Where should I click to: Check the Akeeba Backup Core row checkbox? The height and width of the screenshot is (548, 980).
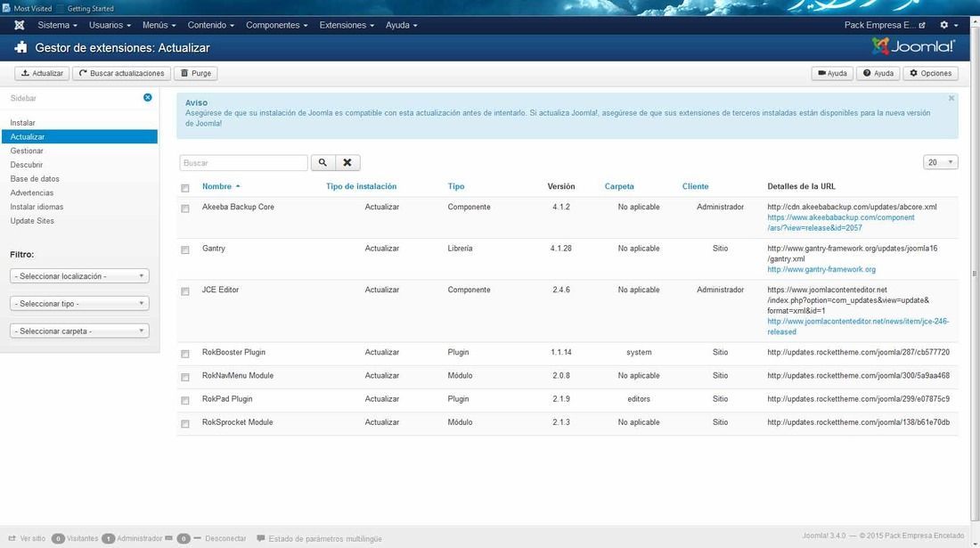[185, 209]
